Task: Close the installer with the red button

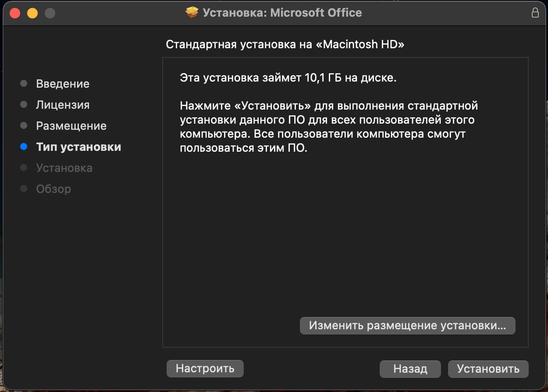Action: 15,13
